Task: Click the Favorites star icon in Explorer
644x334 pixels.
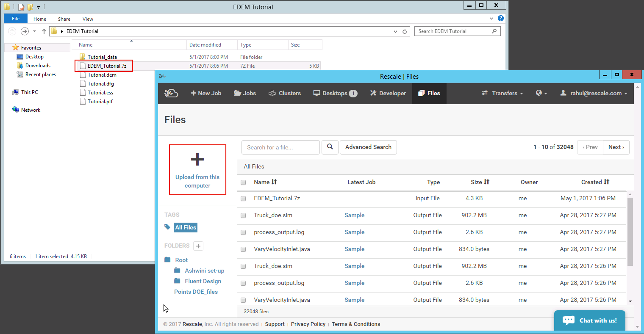Action: (x=16, y=47)
